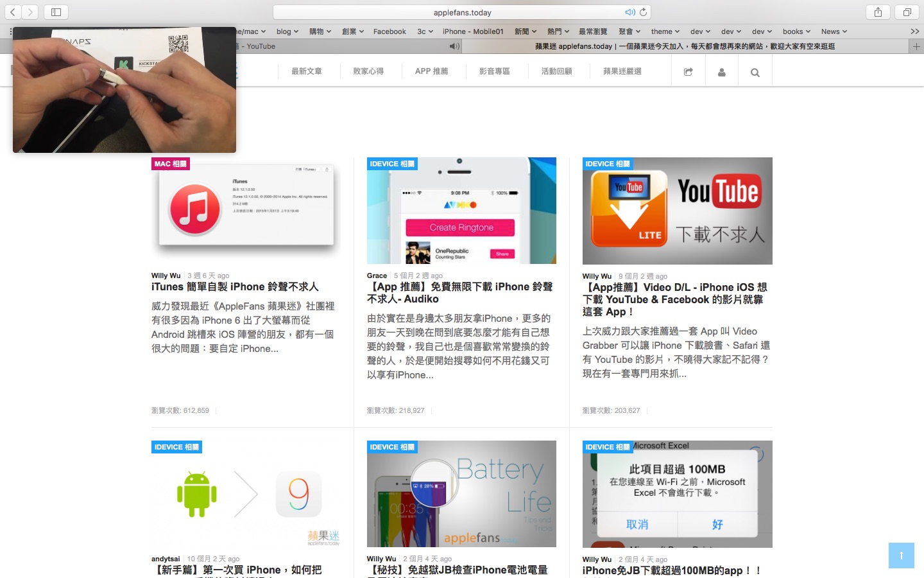The image size is (924, 578).
Task: Open site search via the magnifier icon
Action: pos(755,72)
